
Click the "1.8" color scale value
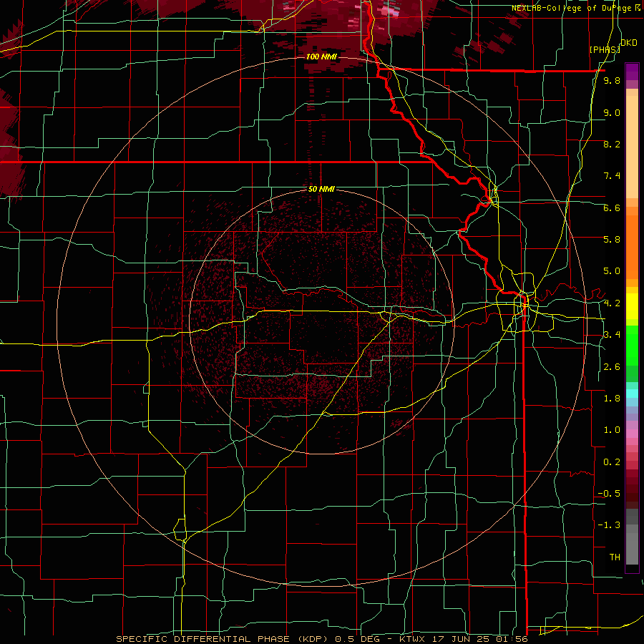point(612,399)
